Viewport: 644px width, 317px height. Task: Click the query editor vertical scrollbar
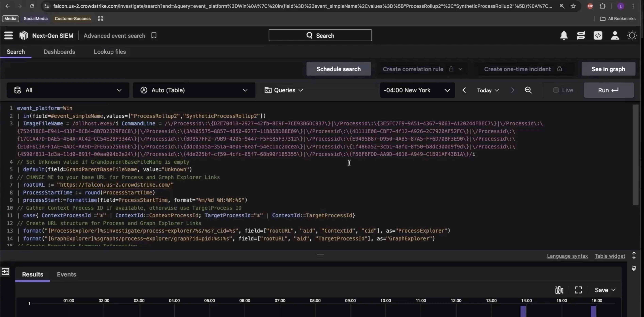tap(635, 155)
